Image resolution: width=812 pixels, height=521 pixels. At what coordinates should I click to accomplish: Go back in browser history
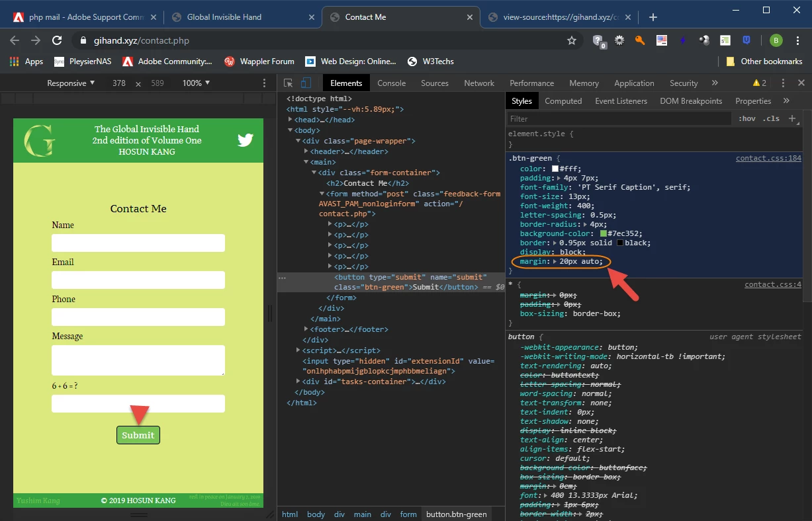(15, 40)
